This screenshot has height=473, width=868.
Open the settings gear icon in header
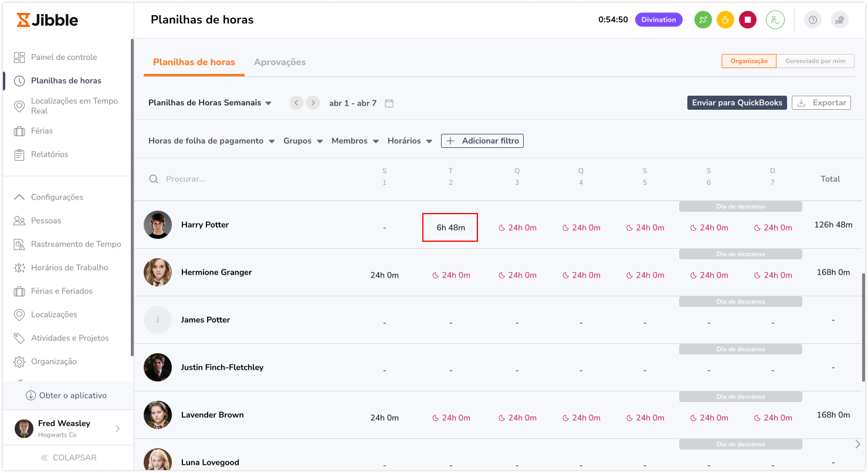[839, 20]
